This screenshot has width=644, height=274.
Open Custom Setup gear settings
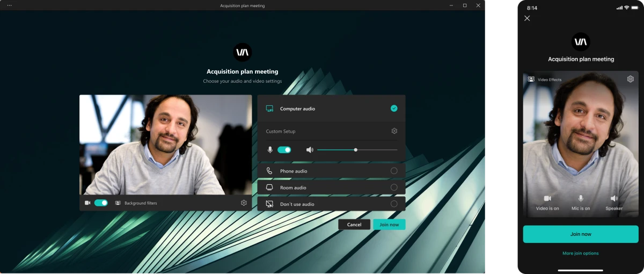point(394,131)
